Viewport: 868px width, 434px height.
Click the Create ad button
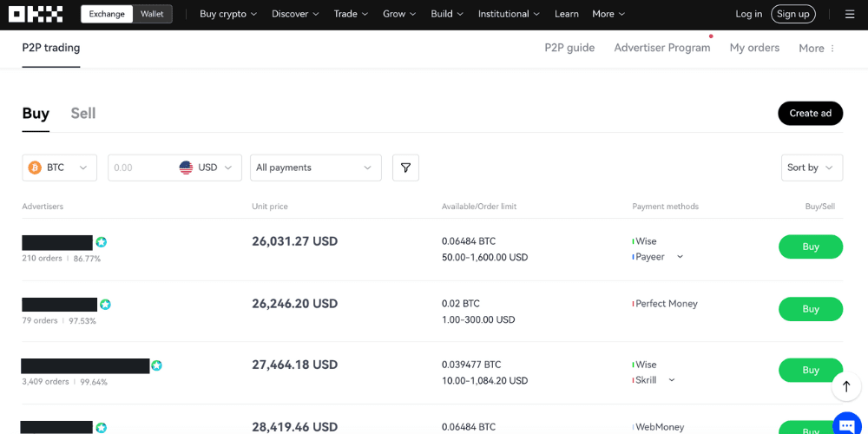(810, 114)
